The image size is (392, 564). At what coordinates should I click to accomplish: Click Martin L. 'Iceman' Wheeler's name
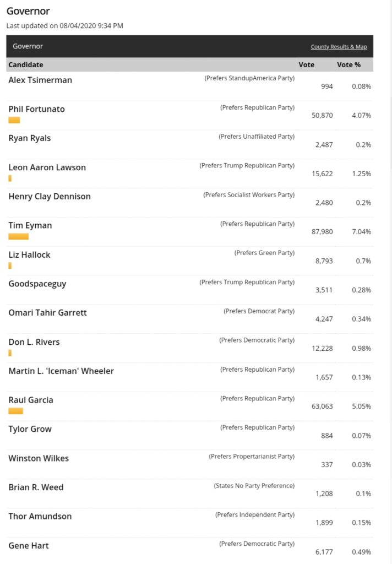[61, 371]
